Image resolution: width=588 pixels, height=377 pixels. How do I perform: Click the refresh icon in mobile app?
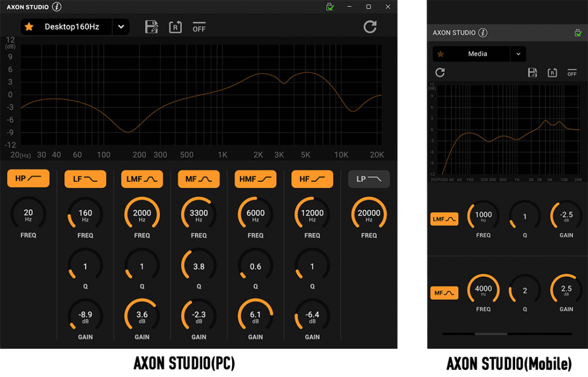point(440,72)
